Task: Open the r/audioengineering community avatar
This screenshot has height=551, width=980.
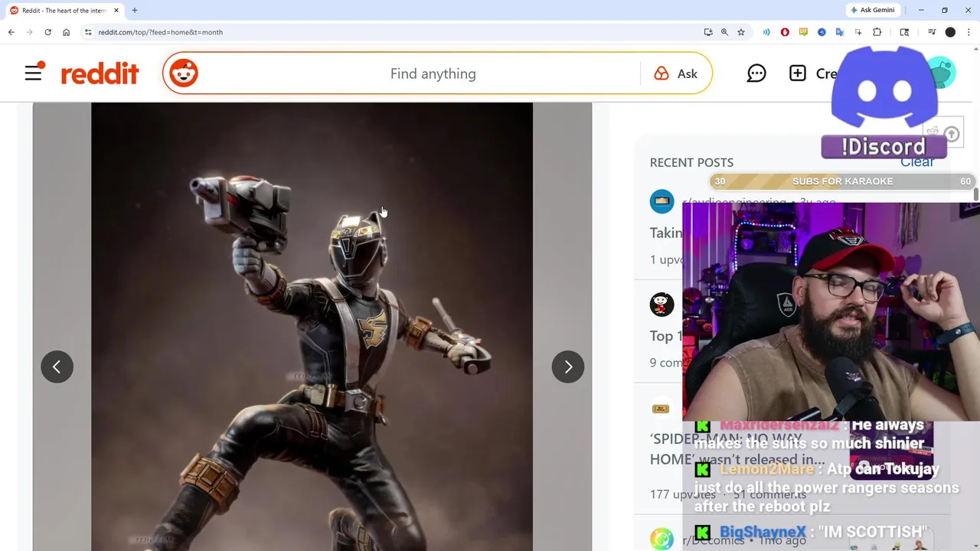Action: click(x=661, y=201)
